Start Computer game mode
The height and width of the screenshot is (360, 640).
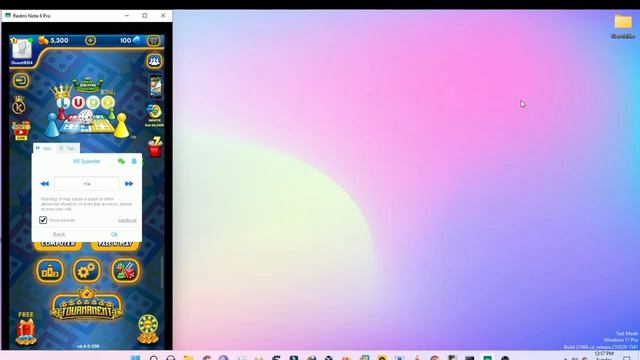pyautogui.click(x=58, y=244)
